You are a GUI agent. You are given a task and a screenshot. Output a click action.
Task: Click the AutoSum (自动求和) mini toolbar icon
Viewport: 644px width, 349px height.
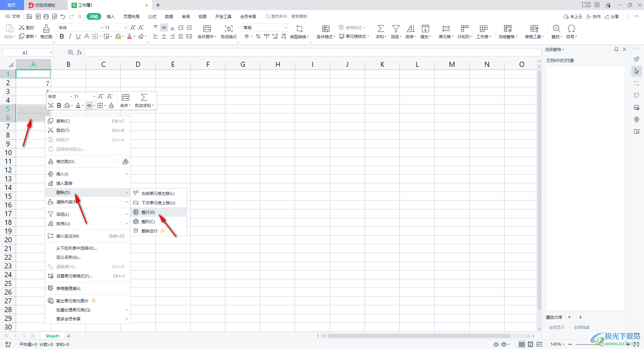coord(144,97)
